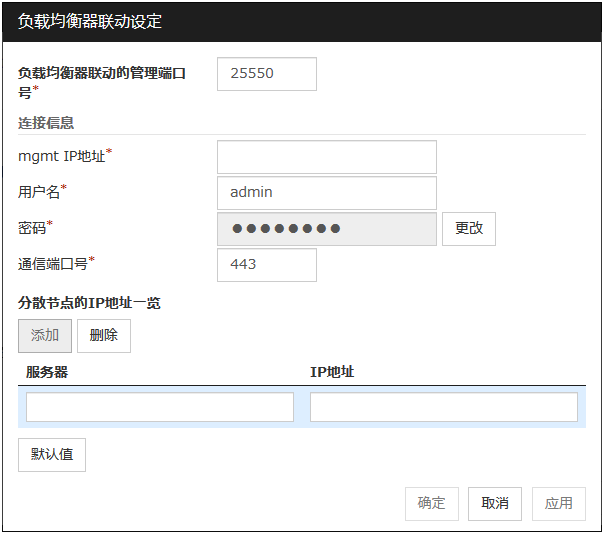Select the masked 密码 password field

[x=326, y=229]
